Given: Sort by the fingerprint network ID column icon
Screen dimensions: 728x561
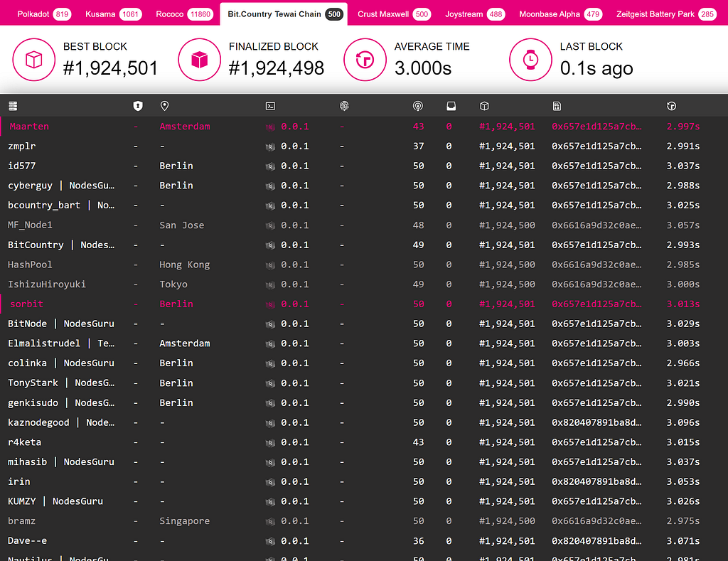Looking at the screenshot, I should point(344,107).
